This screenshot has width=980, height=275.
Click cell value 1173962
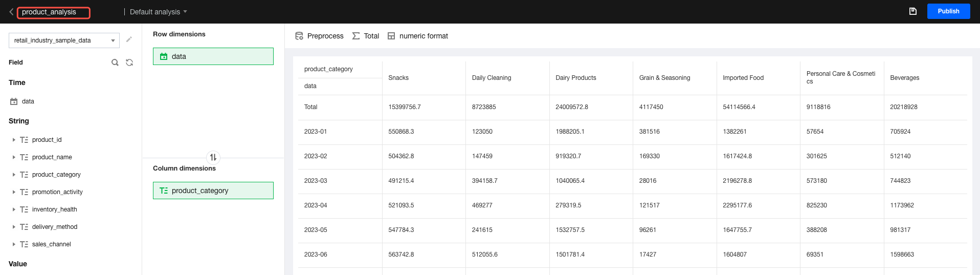point(902,205)
